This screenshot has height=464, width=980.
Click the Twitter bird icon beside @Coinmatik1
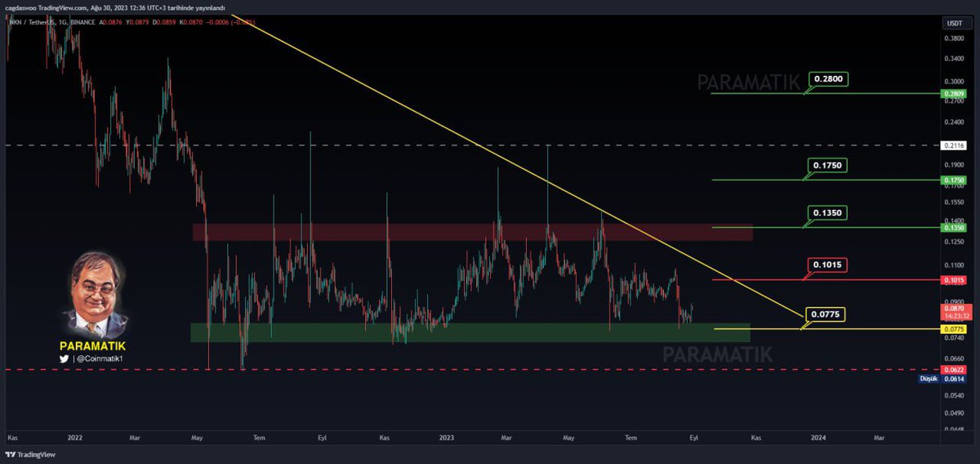63,359
